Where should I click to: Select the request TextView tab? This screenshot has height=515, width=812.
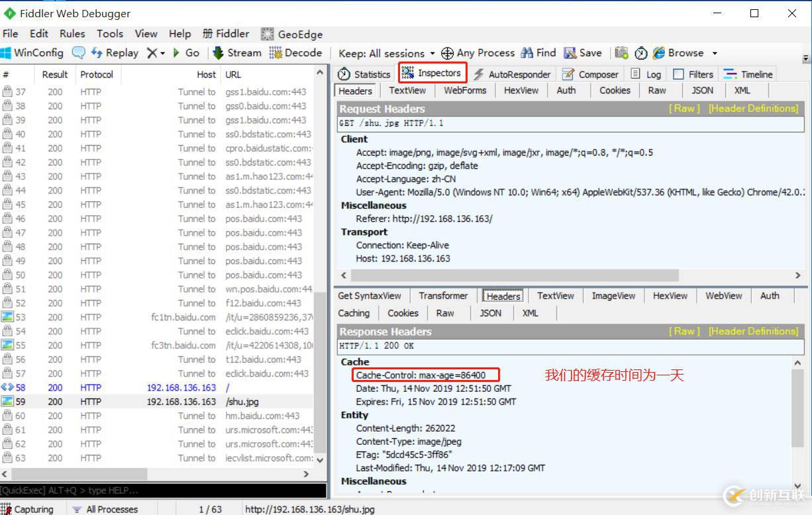tap(407, 91)
